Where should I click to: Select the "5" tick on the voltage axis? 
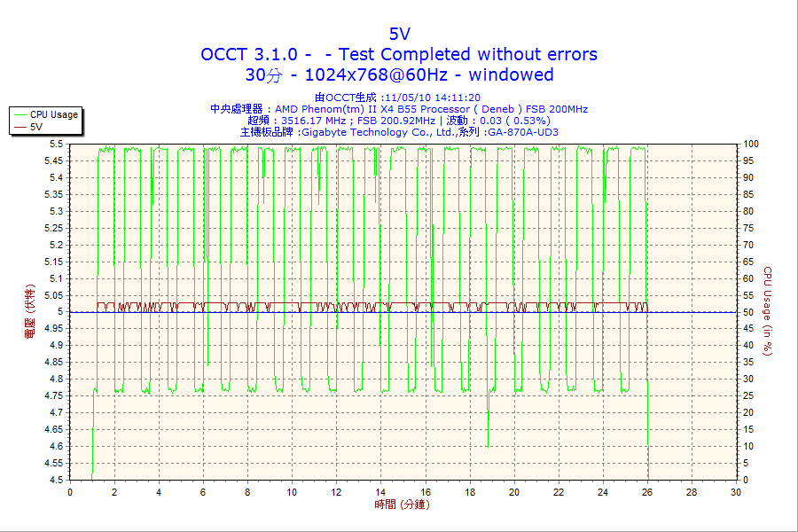point(60,312)
